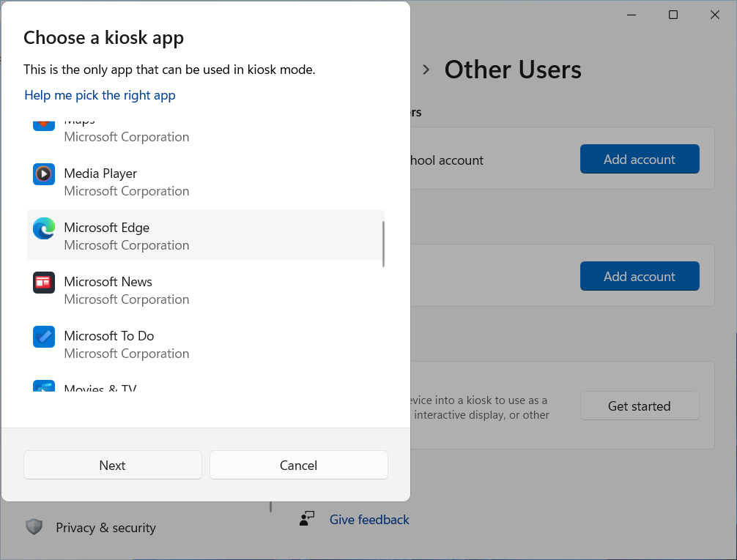Screen dimensions: 737x560
Task: Open Help me pick the right app link
Action: click(x=100, y=95)
